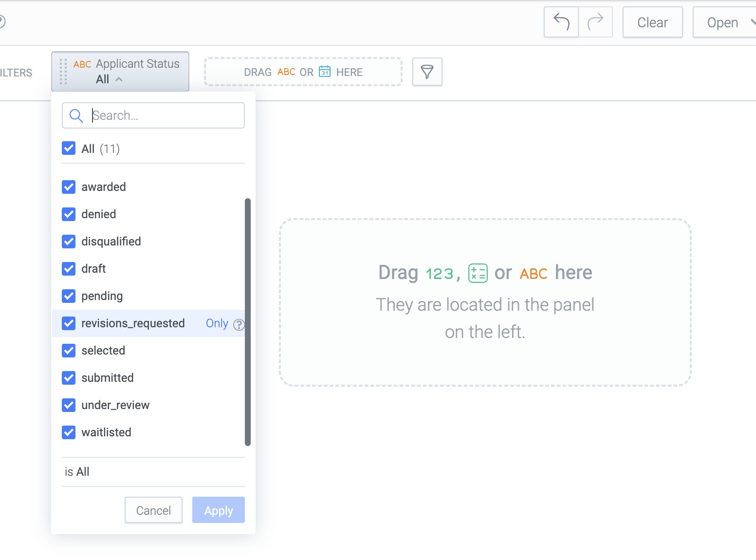
Task: Click Apply in the filter popup
Action: point(219,510)
